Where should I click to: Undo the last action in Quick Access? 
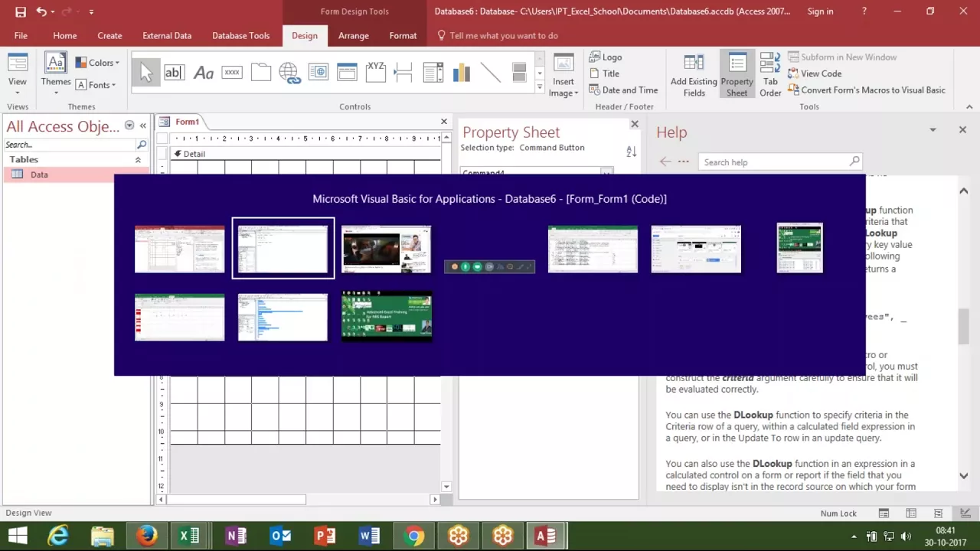(41, 11)
